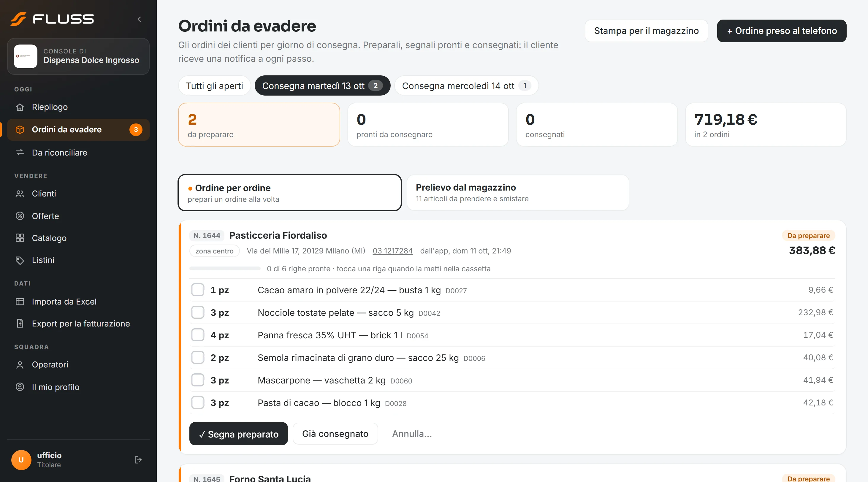The height and width of the screenshot is (482, 868).
Task: Click Segna preparato button
Action: point(239,434)
